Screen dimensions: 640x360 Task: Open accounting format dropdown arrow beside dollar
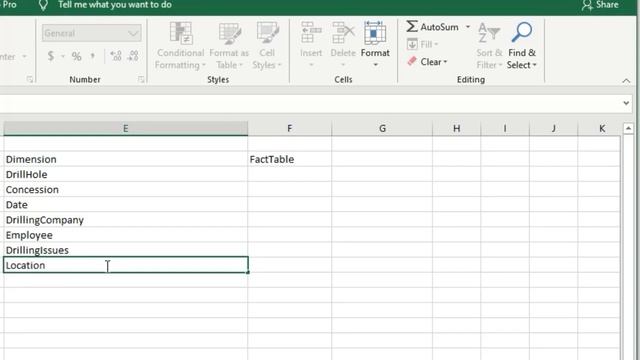(x=63, y=56)
